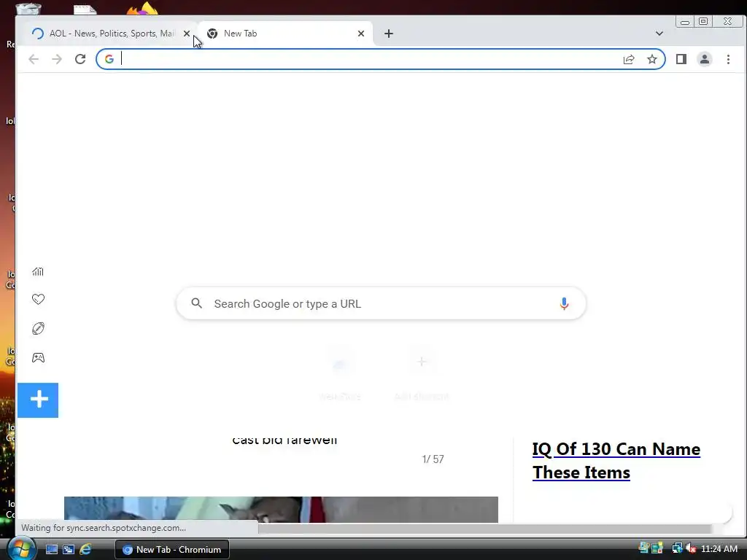Open "IQ Of 130 Can Name These Items" link
The height and width of the screenshot is (560, 747).
(x=616, y=461)
